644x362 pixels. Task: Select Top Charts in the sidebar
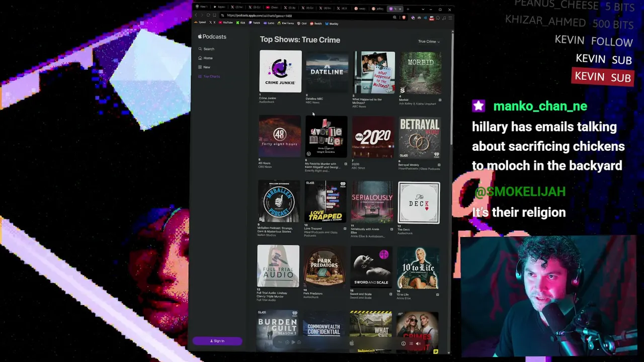tap(209, 76)
